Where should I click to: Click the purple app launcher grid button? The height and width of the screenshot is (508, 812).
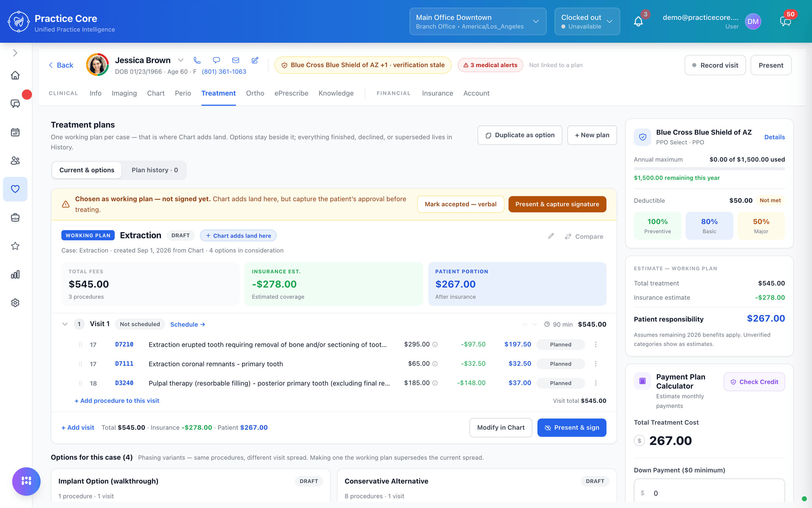(x=26, y=481)
